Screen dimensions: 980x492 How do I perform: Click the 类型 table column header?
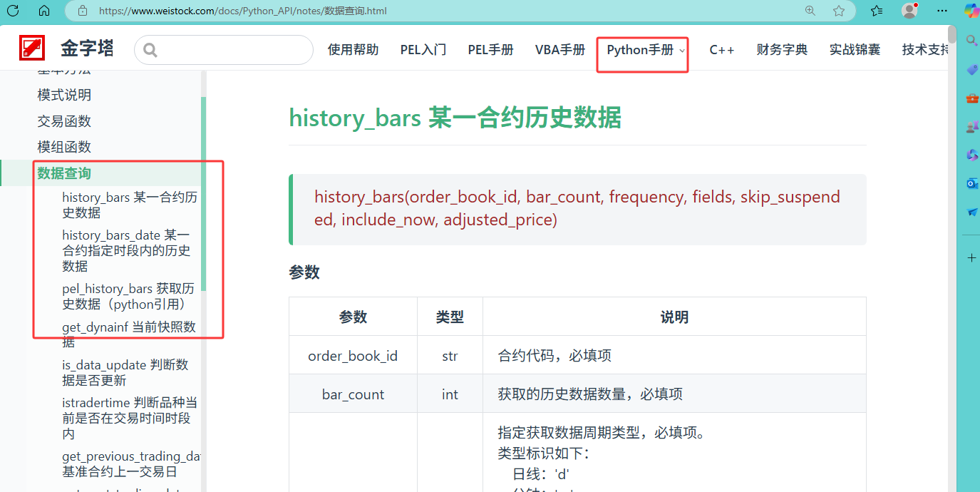pyautogui.click(x=450, y=317)
